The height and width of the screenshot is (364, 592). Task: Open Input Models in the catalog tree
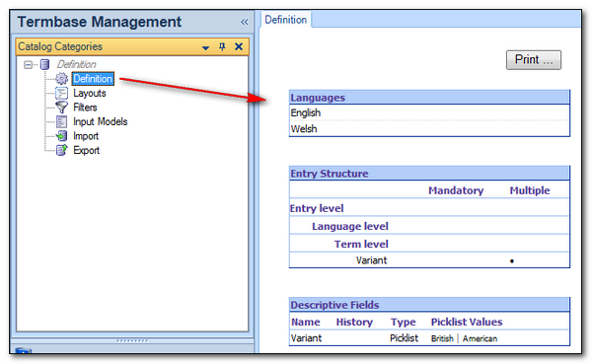(100, 121)
